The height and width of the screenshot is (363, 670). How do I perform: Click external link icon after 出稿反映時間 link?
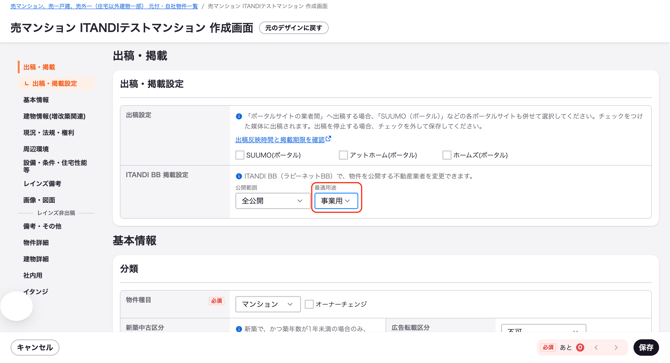coord(328,139)
